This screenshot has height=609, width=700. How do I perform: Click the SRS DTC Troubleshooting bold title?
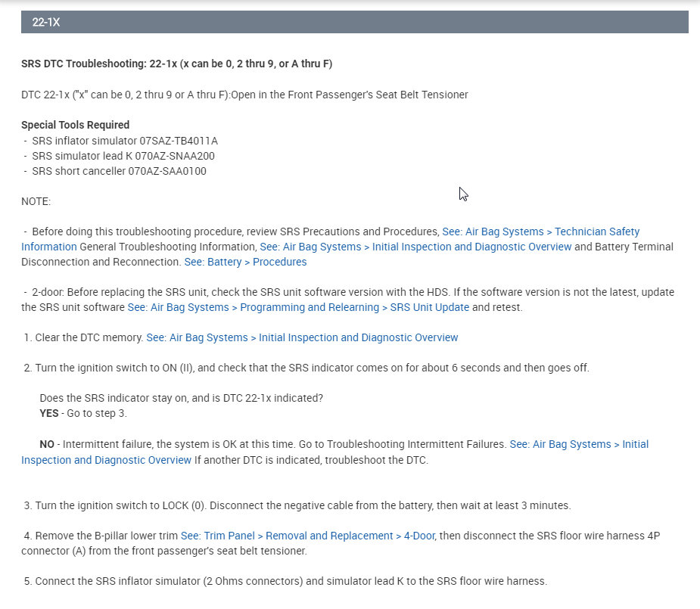(x=176, y=64)
